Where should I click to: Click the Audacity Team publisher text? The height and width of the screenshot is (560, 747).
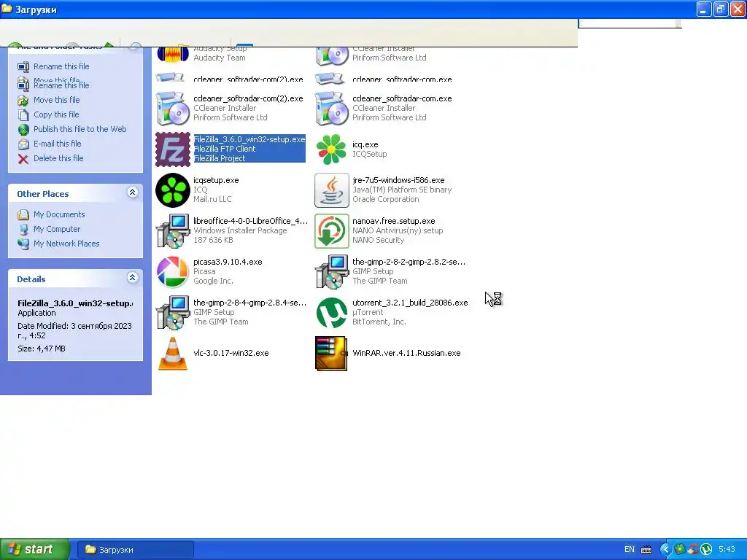tap(220, 58)
